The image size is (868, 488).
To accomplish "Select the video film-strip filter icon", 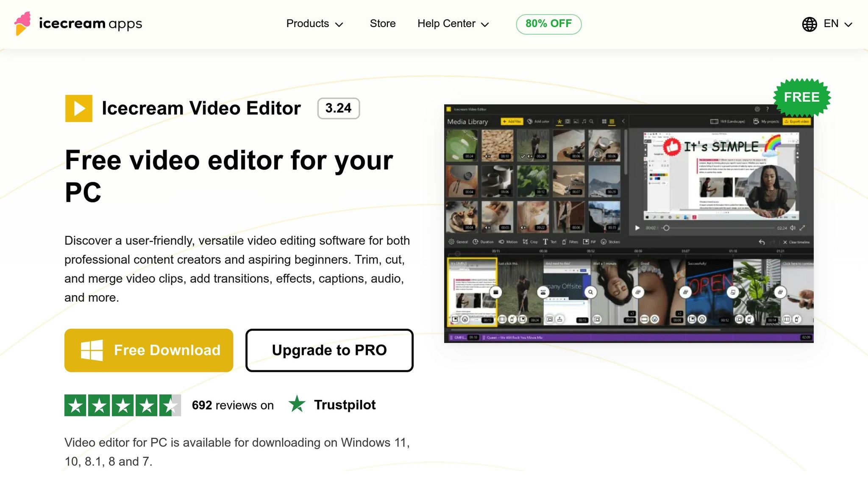I will (568, 122).
